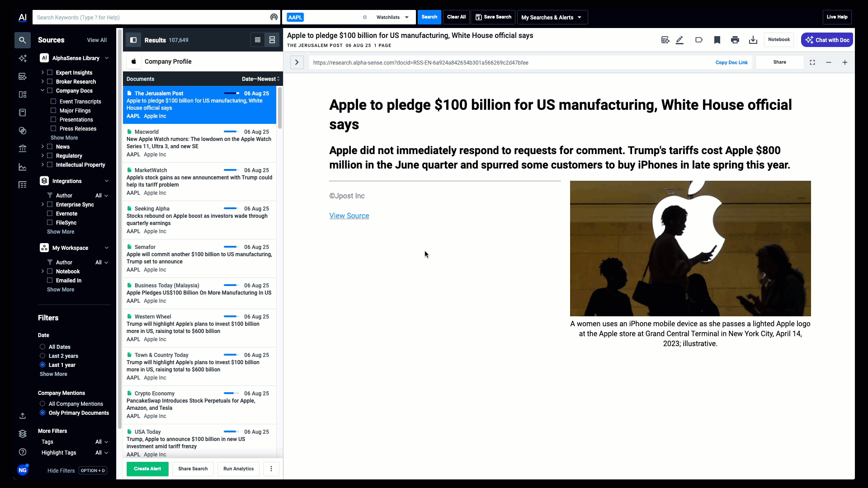
Task: Enable the Only Primary Documents option
Action: 42,413
